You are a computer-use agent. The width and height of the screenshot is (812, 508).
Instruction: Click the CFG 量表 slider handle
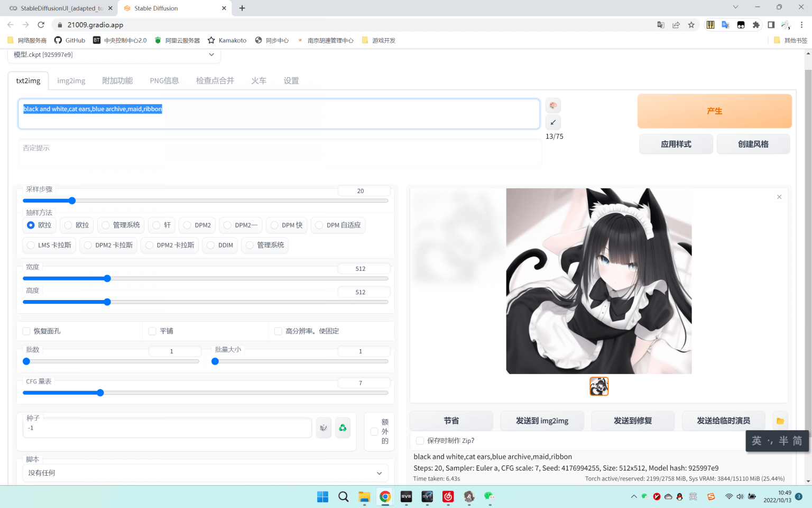(x=100, y=393)
